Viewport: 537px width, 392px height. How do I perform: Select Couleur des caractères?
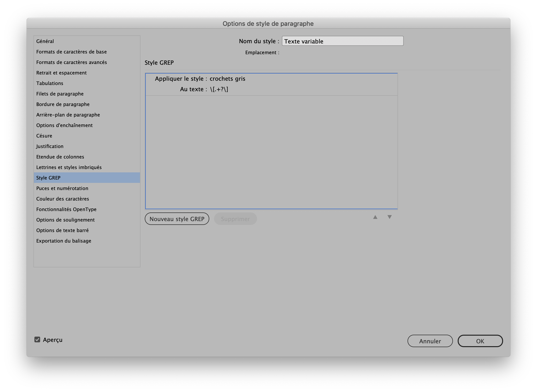(87, 199)
